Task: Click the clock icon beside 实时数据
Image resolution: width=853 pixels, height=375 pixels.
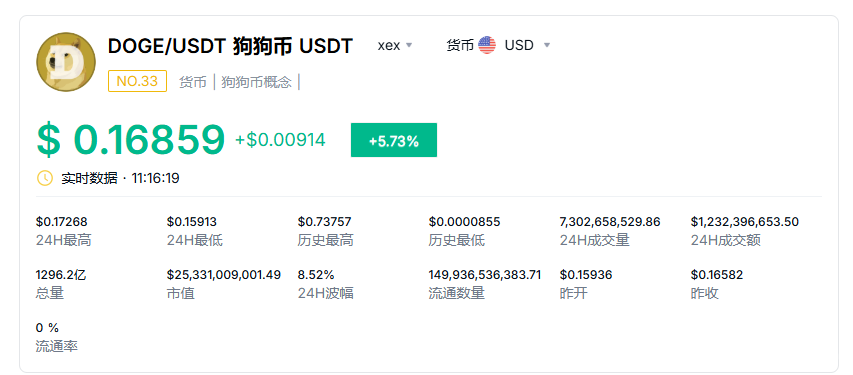Action: point(45,178)
